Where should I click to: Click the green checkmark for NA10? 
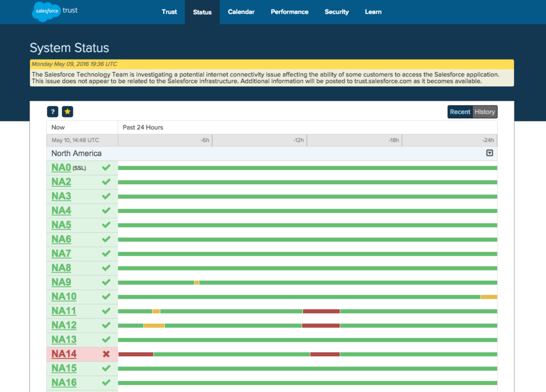[x=106, y=297]
